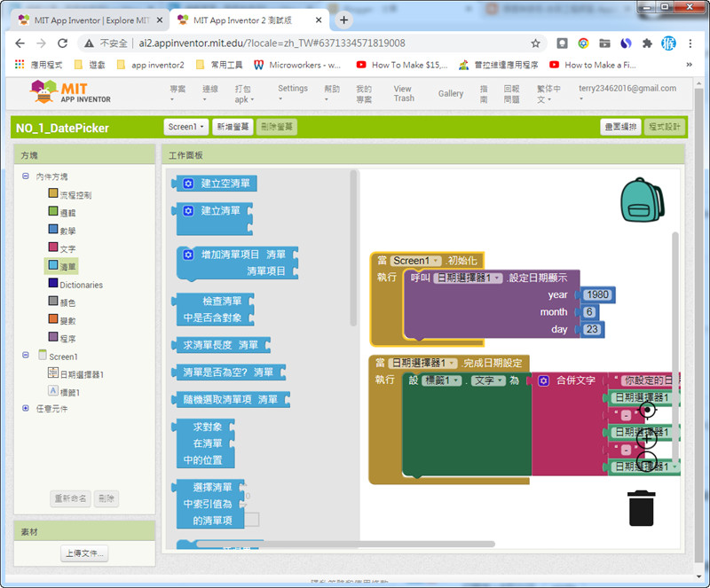Open the apps grid bookmark icon
Viewport: 710px width, 588px height.
click(x=20, y=65)
